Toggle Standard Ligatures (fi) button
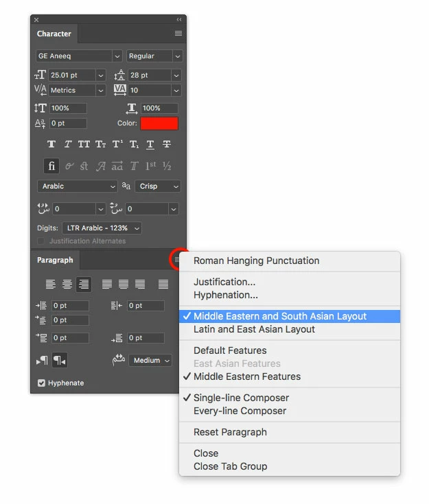 (x=51, y=166)
